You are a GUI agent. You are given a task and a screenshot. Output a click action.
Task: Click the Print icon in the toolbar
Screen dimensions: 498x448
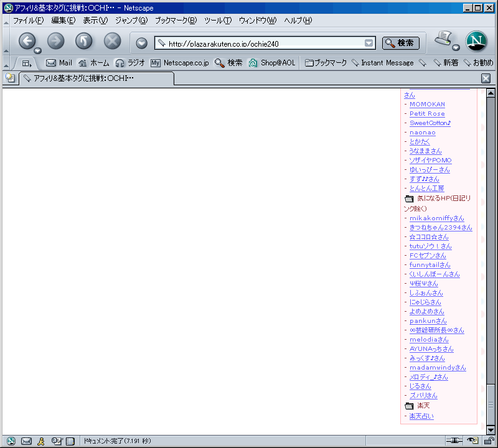444,39
